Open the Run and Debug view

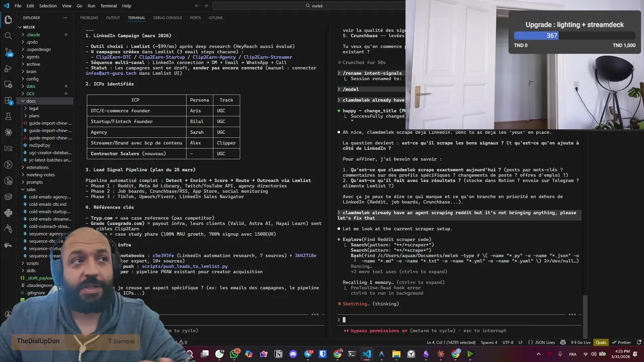(x=8, y=68)
